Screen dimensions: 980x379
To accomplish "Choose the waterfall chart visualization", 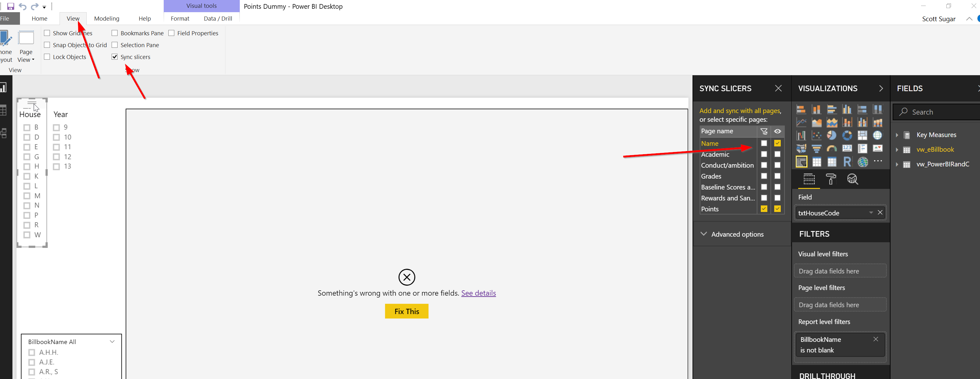I will pos(801,135).
